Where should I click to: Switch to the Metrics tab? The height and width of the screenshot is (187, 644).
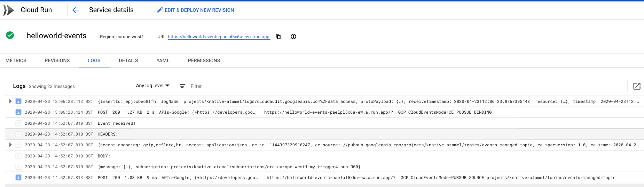[x=16, y=60]
